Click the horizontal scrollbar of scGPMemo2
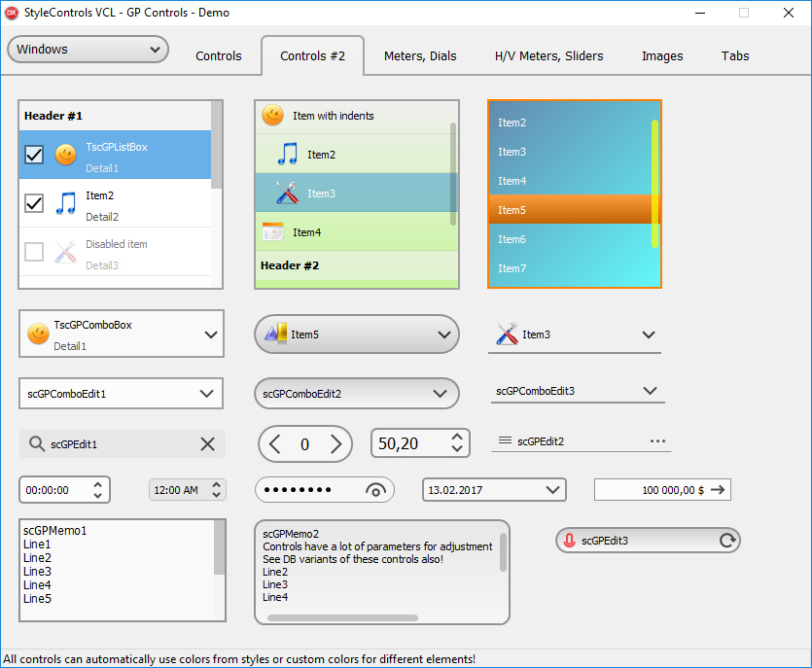The height and width of the screenshot is (668, 812). (x=342, y=617)
